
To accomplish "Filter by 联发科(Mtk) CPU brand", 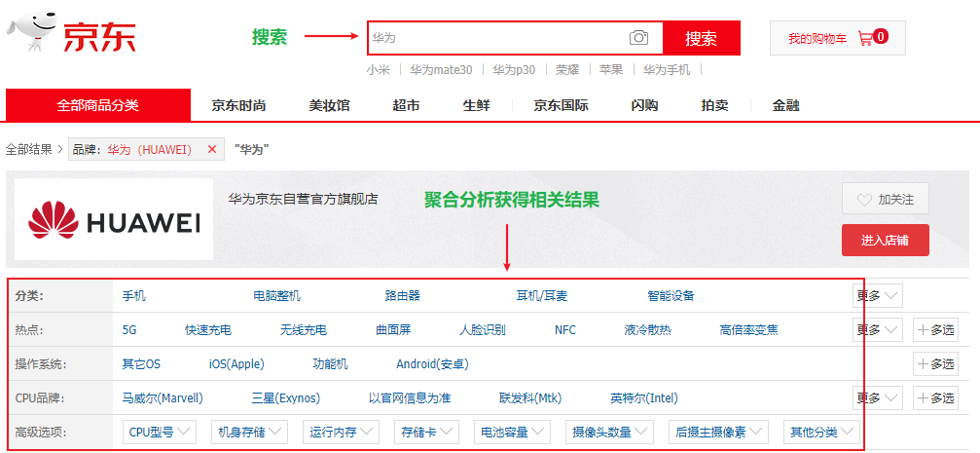I will (x=530, y=397).
